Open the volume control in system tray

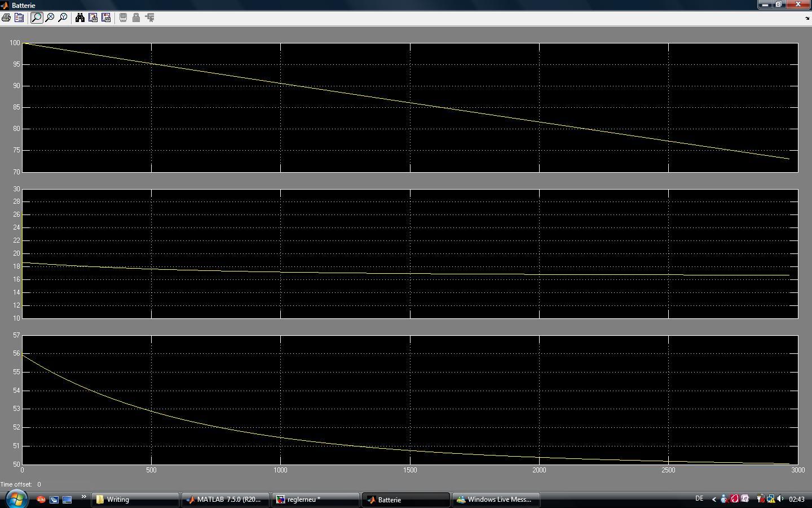point(780,499)
